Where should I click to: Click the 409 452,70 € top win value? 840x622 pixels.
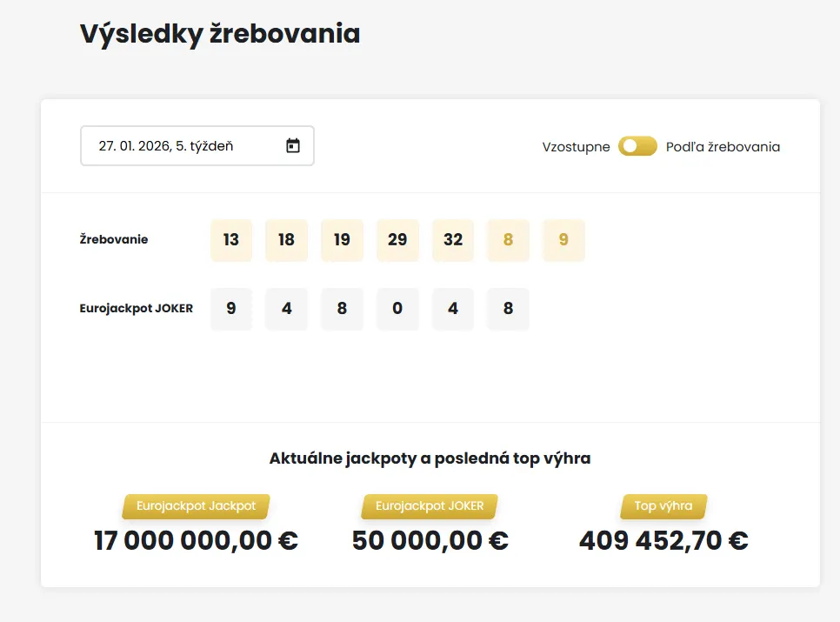point(663,539)
